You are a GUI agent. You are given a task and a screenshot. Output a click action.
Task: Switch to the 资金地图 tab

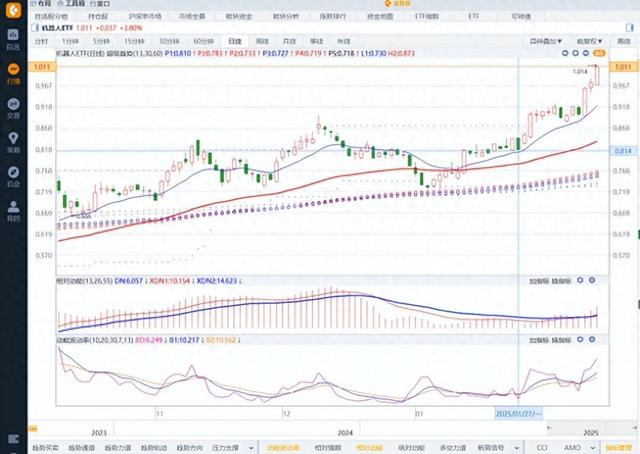tap(380, 16)
